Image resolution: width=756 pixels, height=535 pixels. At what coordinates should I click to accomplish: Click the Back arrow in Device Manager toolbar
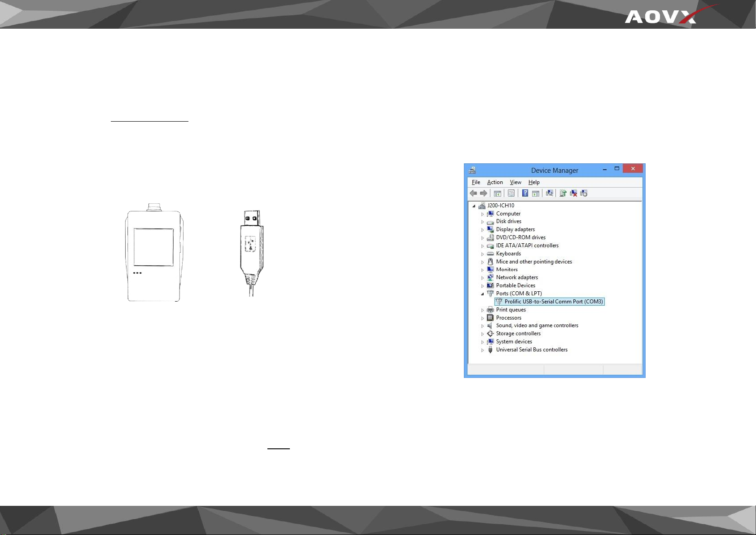[x=473, y=193]
